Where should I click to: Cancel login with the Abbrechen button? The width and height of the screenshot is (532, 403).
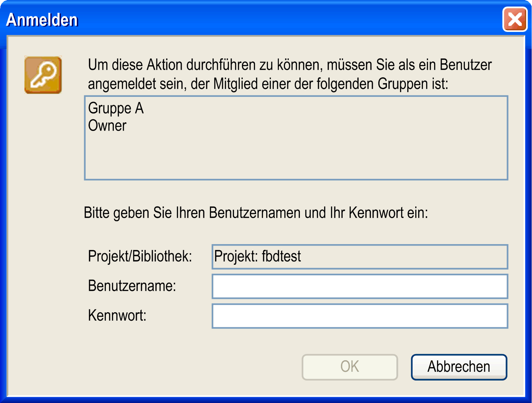(x=459, y=367)
